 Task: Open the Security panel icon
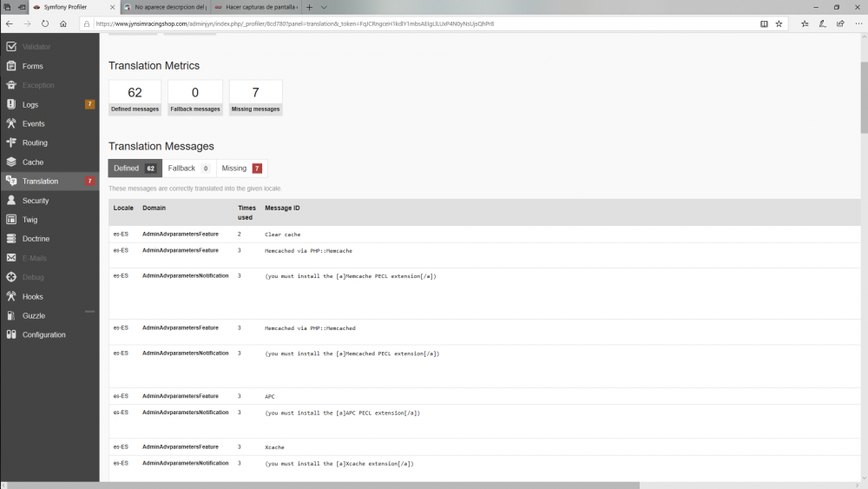(11, 201)
